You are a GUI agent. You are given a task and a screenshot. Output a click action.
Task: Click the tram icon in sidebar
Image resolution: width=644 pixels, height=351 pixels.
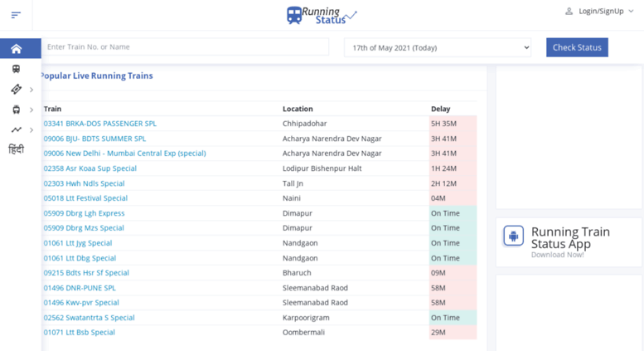click(16, 110)
